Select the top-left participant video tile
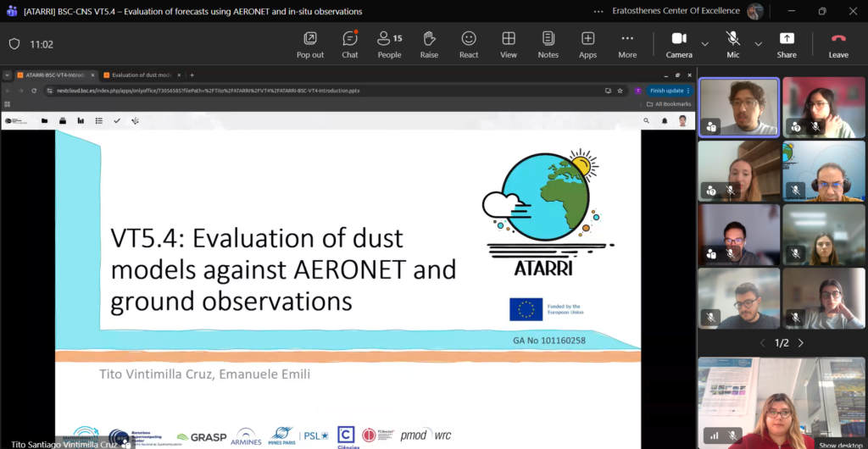Image resolution: width=868 pixels, height=449 pixels. pyautogui.click(x=738, y=107)
